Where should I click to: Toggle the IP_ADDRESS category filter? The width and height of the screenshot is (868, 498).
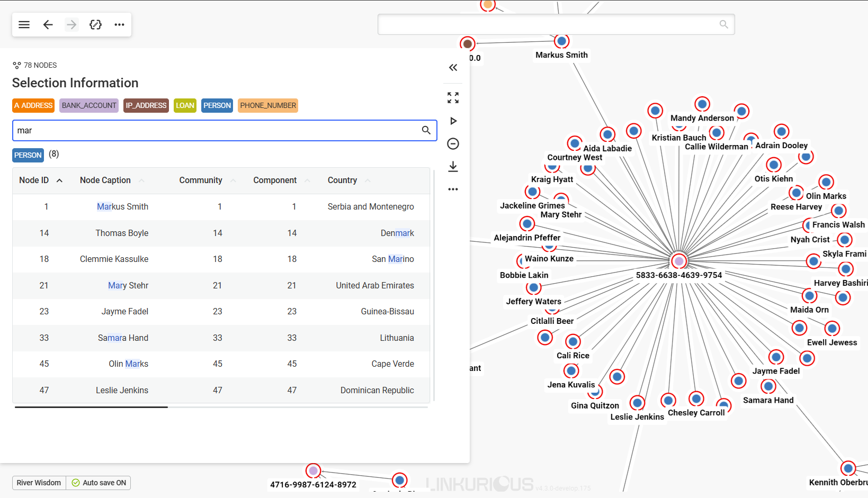tap(146, 106)
